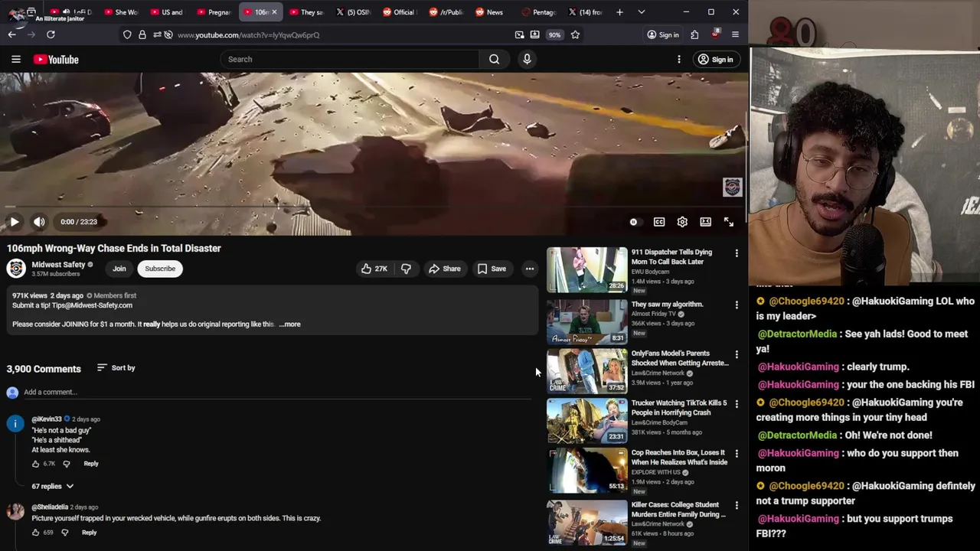Click the browser toolbar Sign in account button
The width and height of the screenshot is (980, 551).
[x=663, y=34]
